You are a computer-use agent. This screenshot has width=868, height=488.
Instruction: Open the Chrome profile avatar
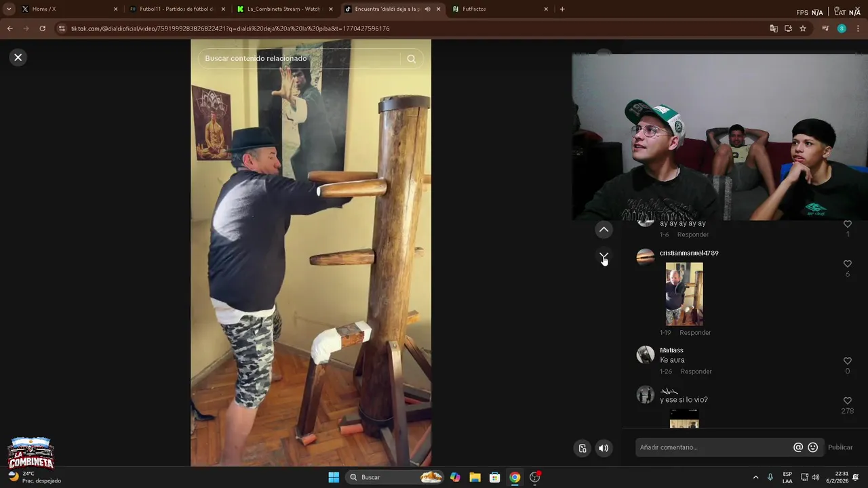(842, 28)
